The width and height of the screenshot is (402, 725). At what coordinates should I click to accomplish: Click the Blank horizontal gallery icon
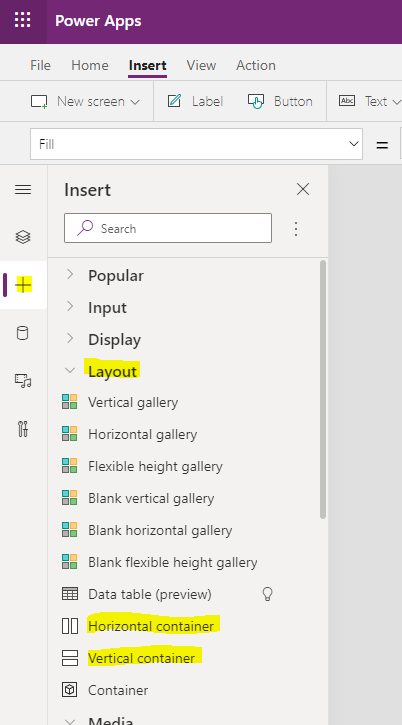coord(70,530)
